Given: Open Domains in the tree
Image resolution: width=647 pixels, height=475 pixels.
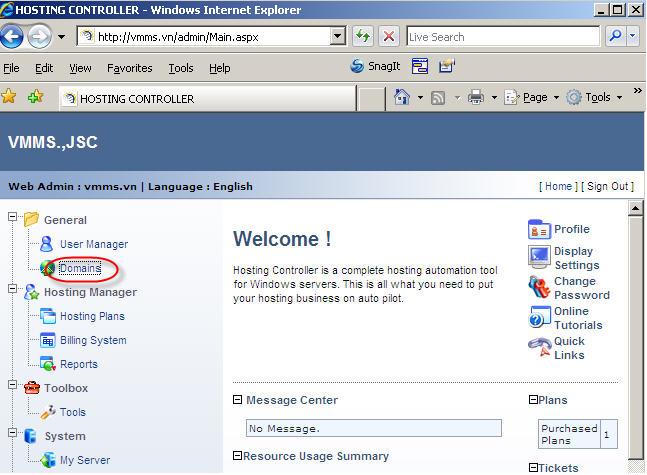Looking at the screenshot, I should click(80, 269).
